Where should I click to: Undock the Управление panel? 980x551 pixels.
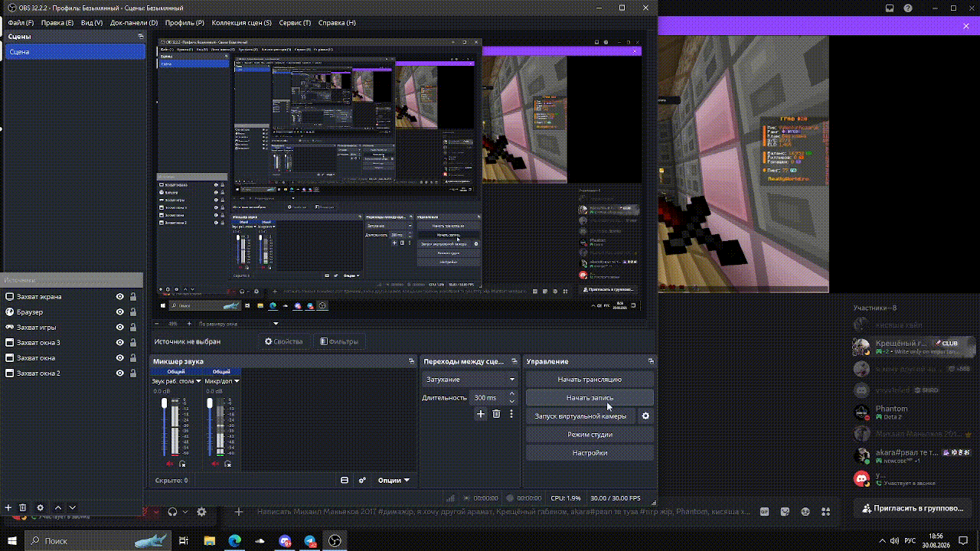[651, 361]
